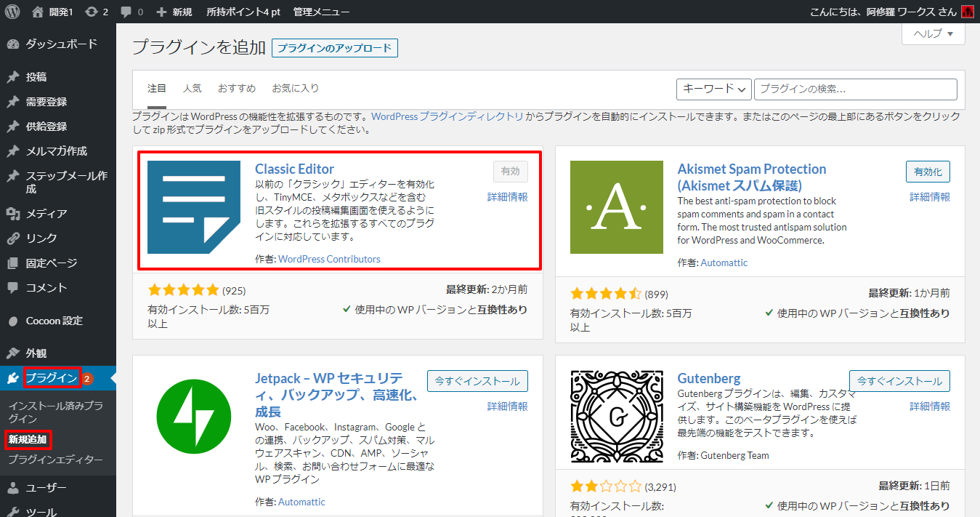Open 所持ポイント4 pt in admin bar
The width and height of the screenshot is (980, 517).
[243, 12]
